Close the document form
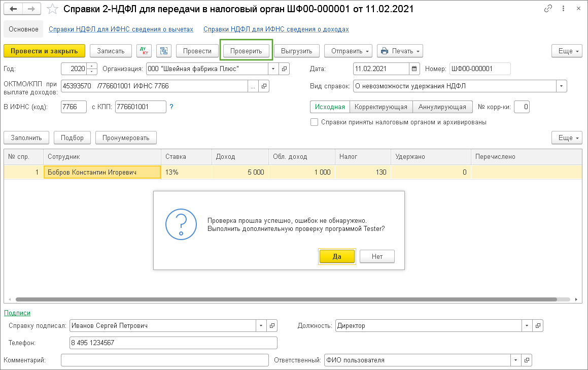Screen dimensions: 588x370 click(x=579, y=8)
